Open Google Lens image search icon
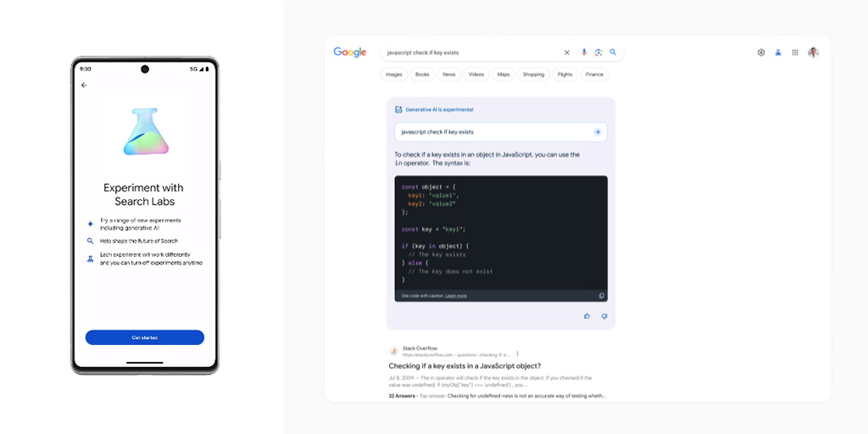 click(x=598, y=53)
